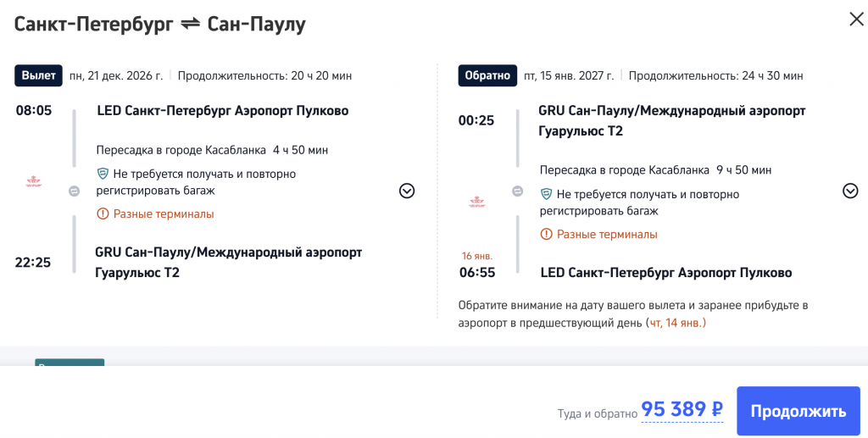Image resolution: width=868 pixels, height=438 pixels.
Task: Click the highlighted date чт, 14 янв.
Action: click(x=676, y=323)
